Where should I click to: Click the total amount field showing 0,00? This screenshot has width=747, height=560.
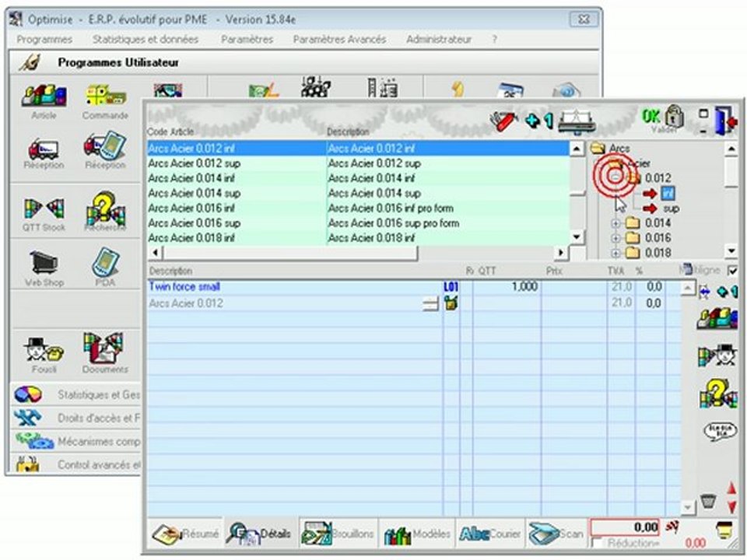(625, 527)
